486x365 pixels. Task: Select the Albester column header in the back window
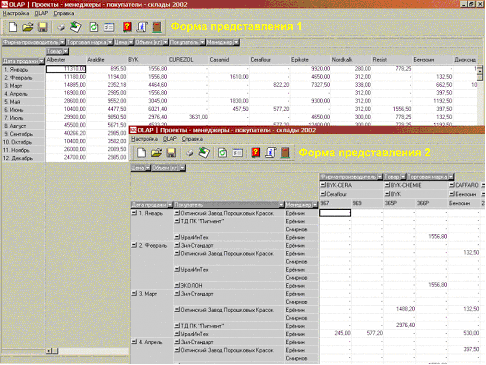click(66, 60)
